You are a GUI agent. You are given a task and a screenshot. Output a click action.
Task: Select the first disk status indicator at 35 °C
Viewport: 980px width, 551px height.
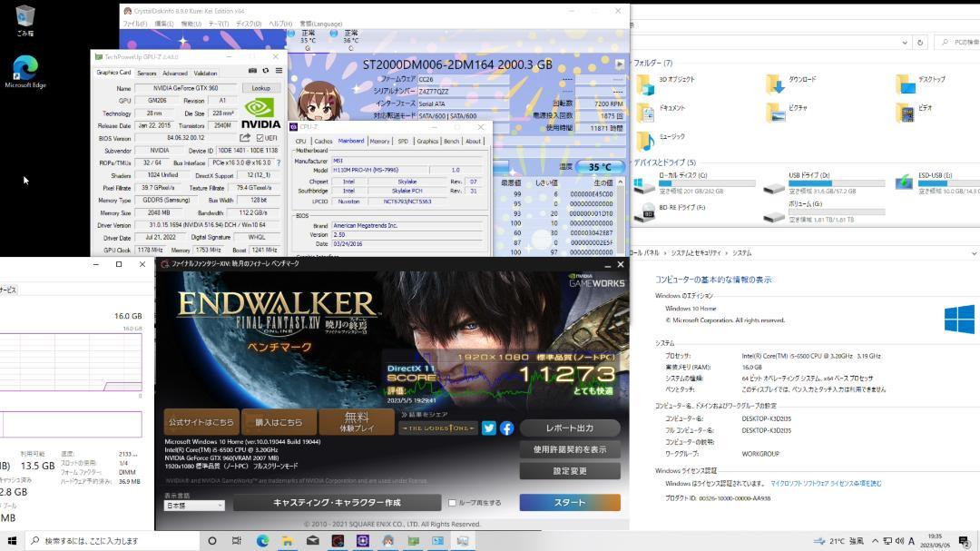(291, 34)
